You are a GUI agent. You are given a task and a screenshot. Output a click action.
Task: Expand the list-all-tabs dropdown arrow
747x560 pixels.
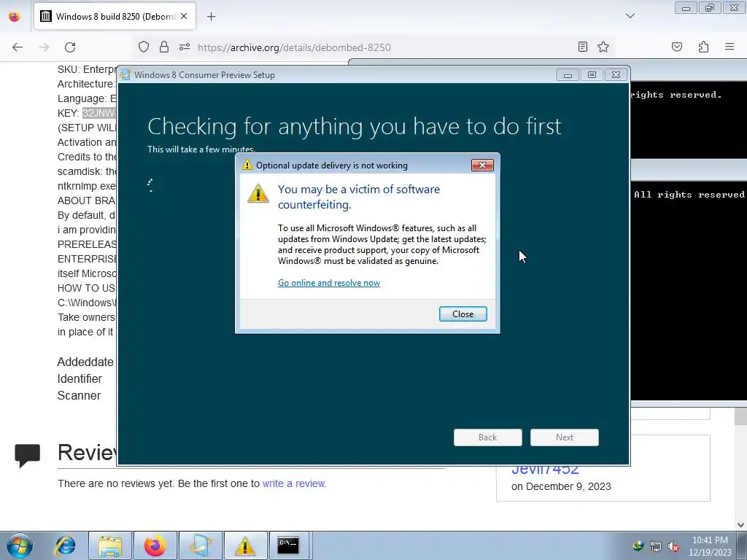tap(630, 16)
